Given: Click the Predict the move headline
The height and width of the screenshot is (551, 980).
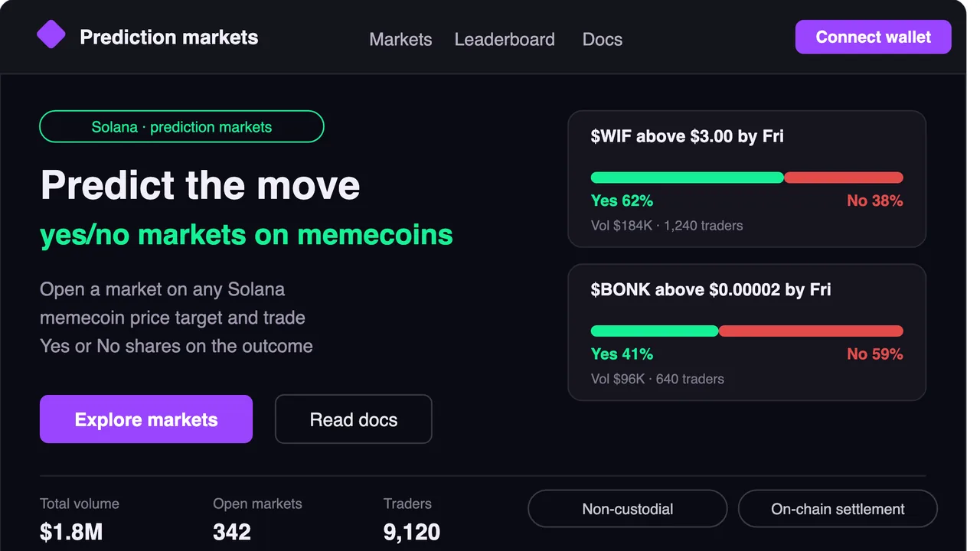Looking at the screenshot, I should coord(200,185).
